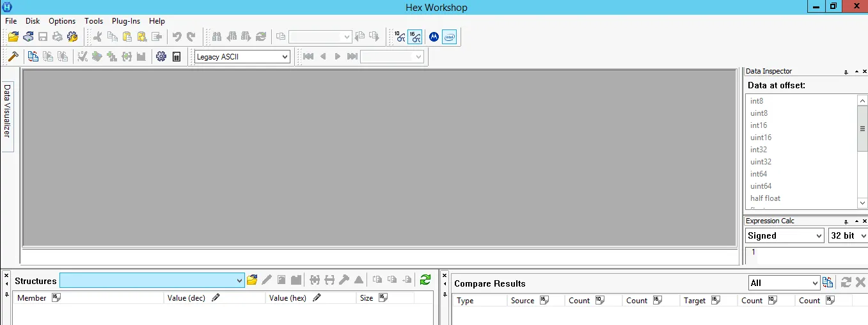Click the Value (dec) column header
This screenshot has height=325, width=868.
click(214, 298)
